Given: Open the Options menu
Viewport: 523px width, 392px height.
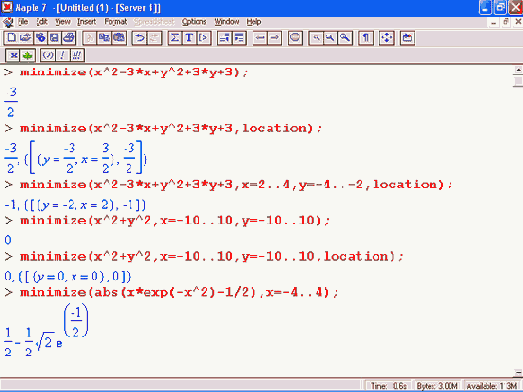Looking at the screenshot, I should (x=194, y=22).
